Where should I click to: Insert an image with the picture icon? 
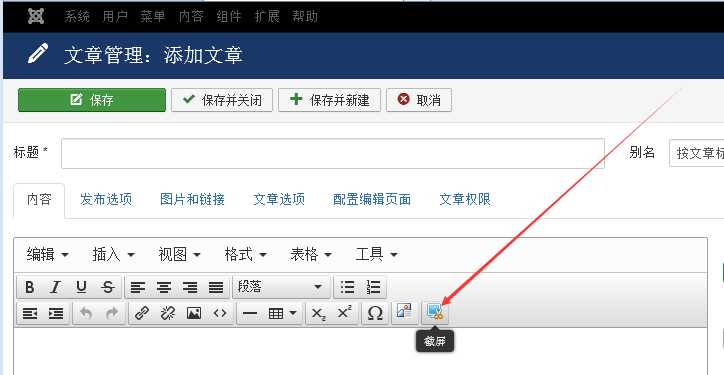[194, 314]
